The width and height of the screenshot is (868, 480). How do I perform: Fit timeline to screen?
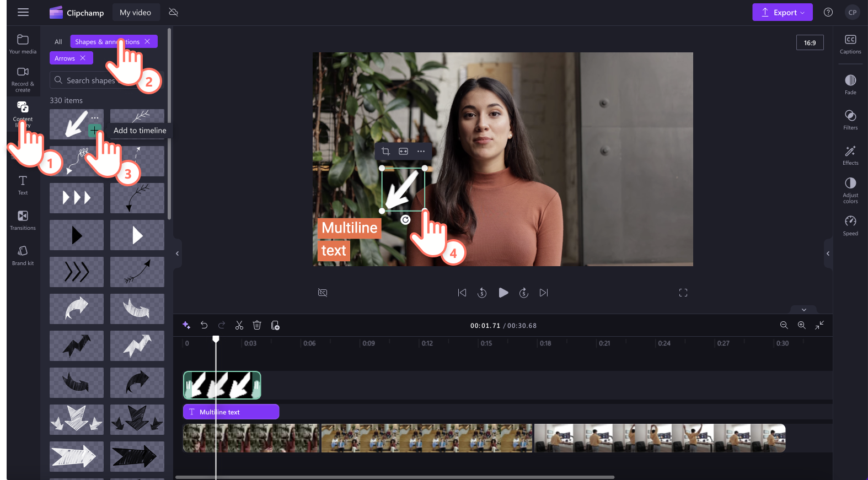(x=819, y=325)
